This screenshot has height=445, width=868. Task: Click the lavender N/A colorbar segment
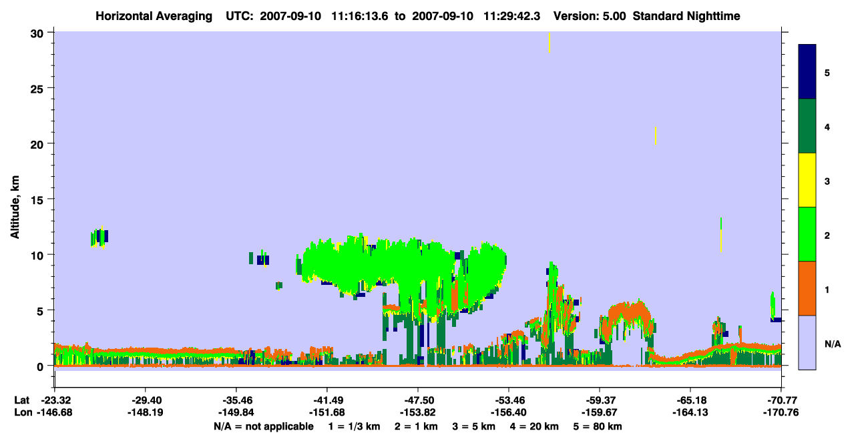[807, 342]
